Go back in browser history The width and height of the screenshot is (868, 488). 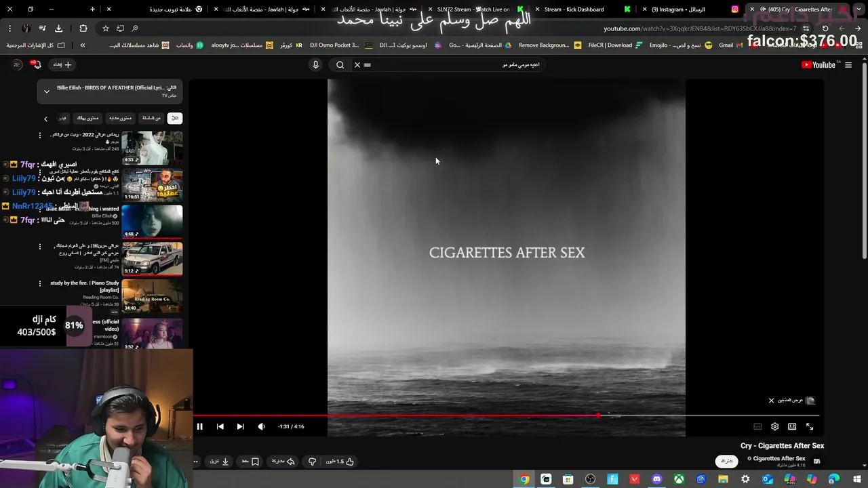coord(857,28)
